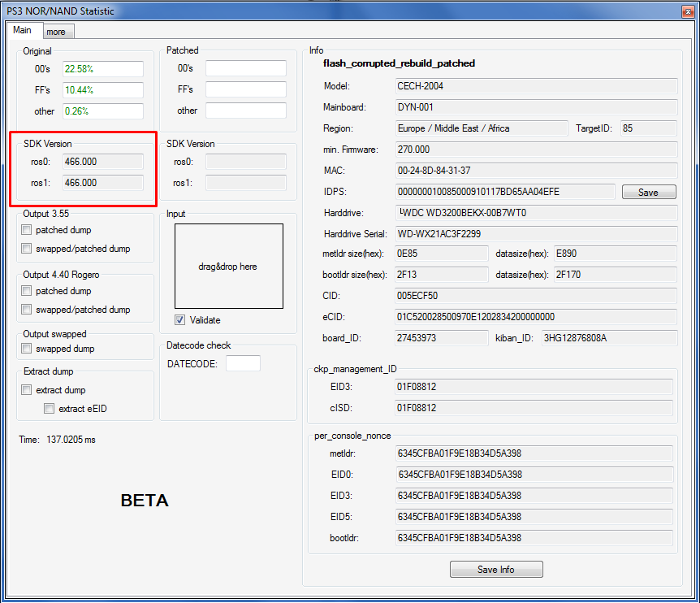Click the Region field
Screen dimensions: 700x603
(482, 128)
